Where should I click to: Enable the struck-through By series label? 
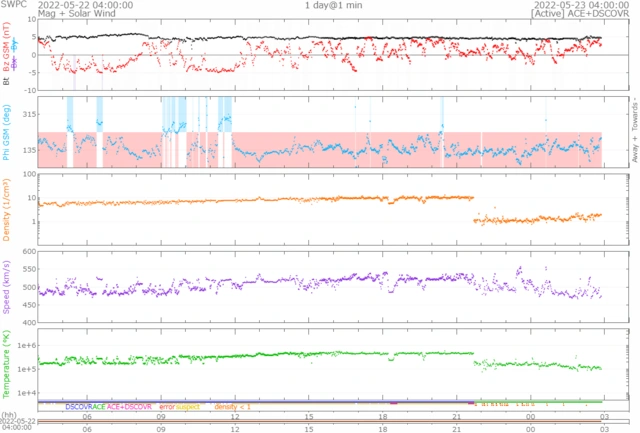tap(15, 44)
